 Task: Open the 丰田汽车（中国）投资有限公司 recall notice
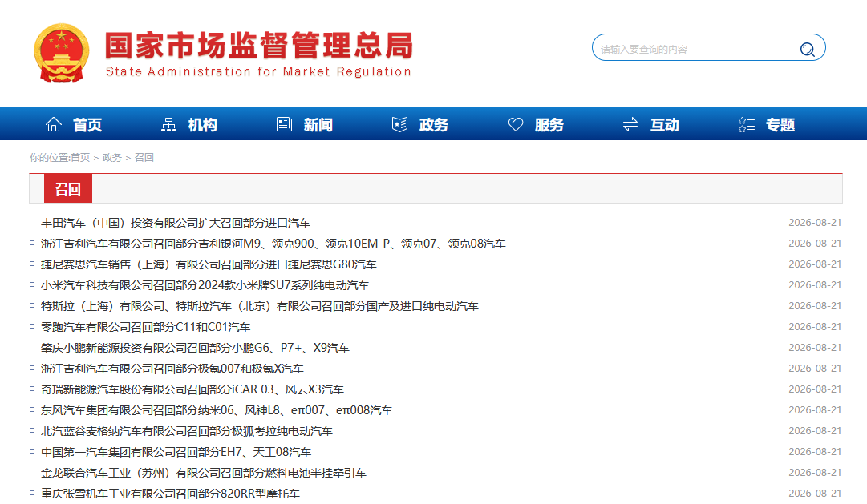(176, 223)
